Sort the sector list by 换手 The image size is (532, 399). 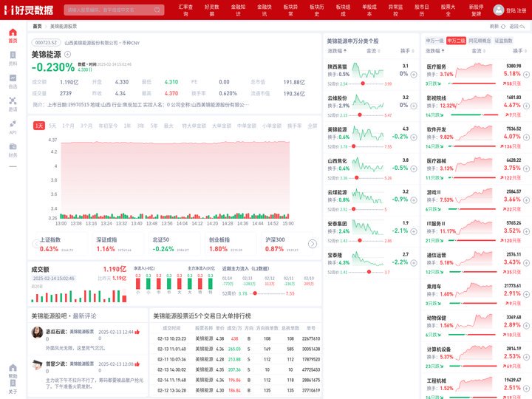click(520, 51)
